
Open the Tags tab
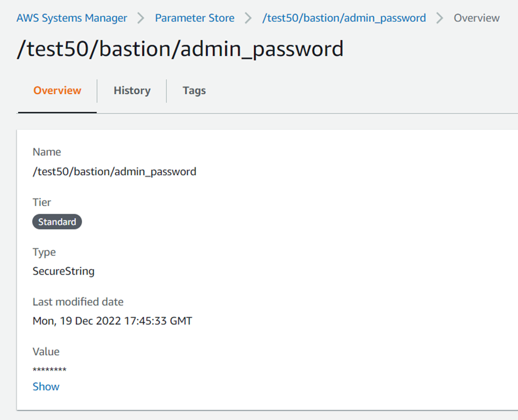(x=194, y=91)
